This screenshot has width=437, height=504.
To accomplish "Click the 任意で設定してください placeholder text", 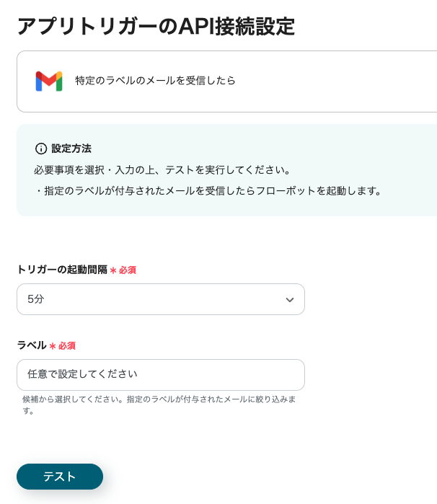I will click(82, 375).
